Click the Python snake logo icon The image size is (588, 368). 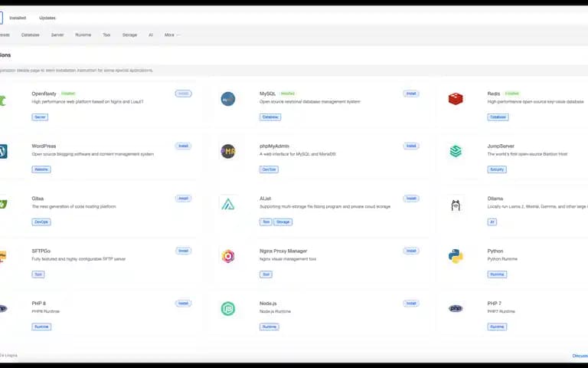tap(456, 256)
